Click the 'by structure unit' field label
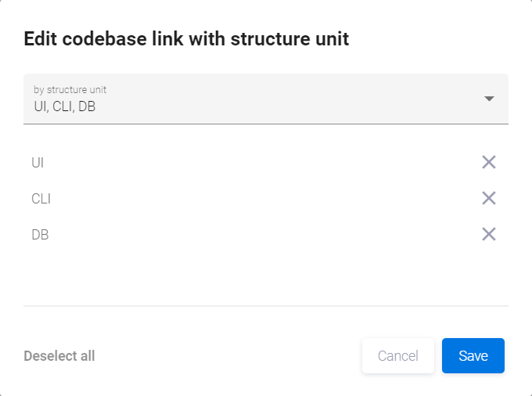The height and width of the screenshot is (396, 532). point(70,90)
